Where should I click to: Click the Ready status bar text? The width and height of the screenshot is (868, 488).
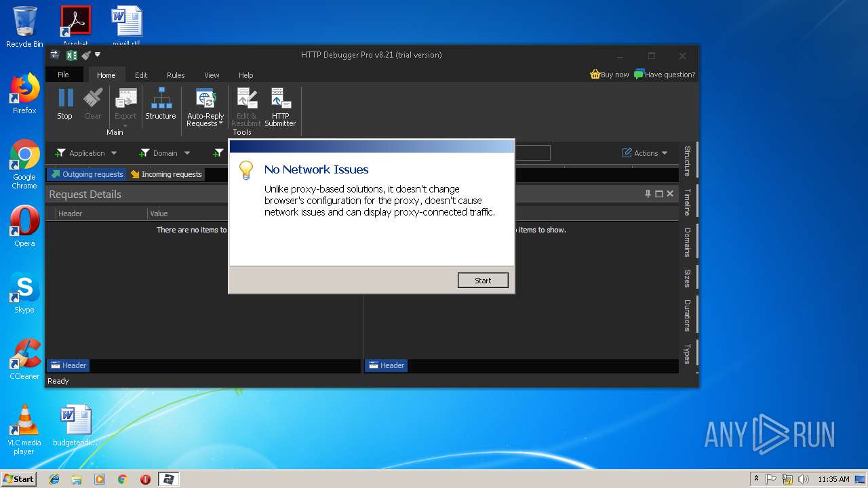(x=58, y=381)
